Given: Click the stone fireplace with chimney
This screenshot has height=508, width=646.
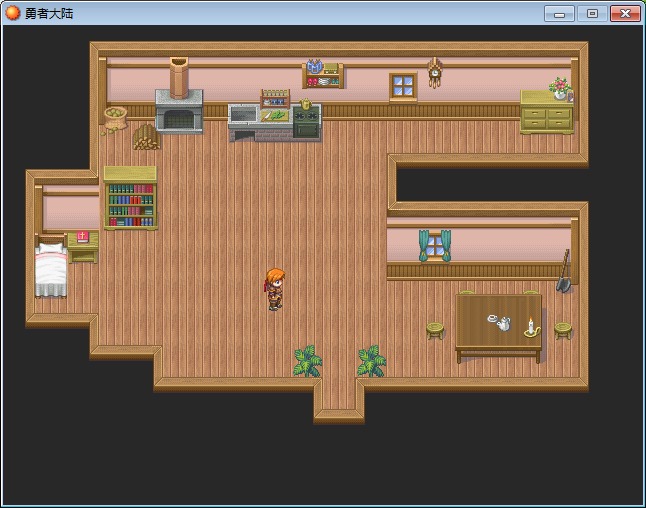Looking at the screenshot, I should click(x=179, y=96).
